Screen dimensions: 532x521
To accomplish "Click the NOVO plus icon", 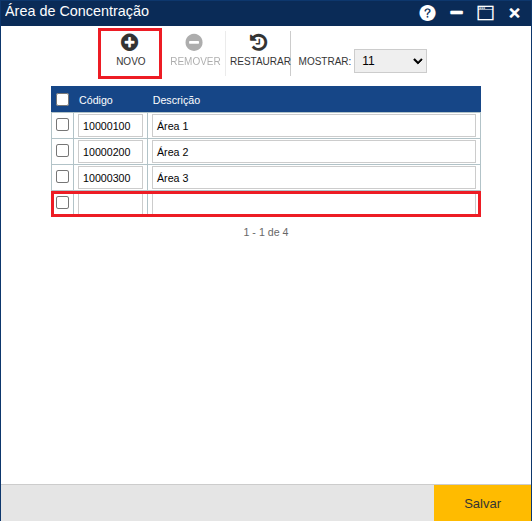I will pos(130,42).
